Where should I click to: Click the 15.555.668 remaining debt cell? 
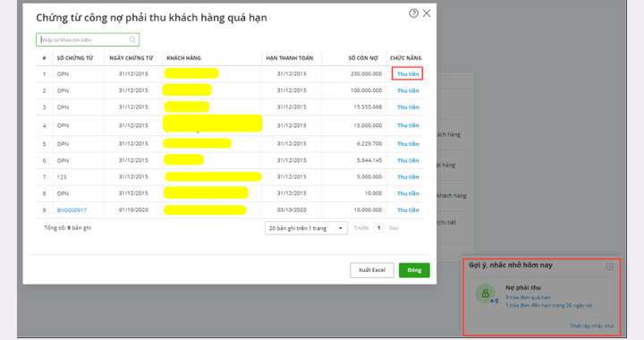[x=368, y=107]
